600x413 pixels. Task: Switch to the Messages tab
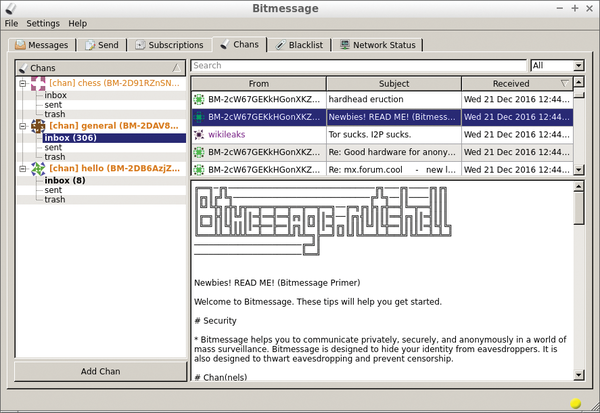pos(42,45)
